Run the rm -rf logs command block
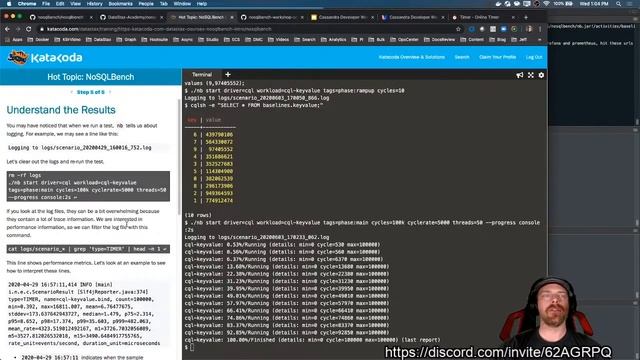Image resolution: width=640 pixels, height=360 pixels. (88, 186)
